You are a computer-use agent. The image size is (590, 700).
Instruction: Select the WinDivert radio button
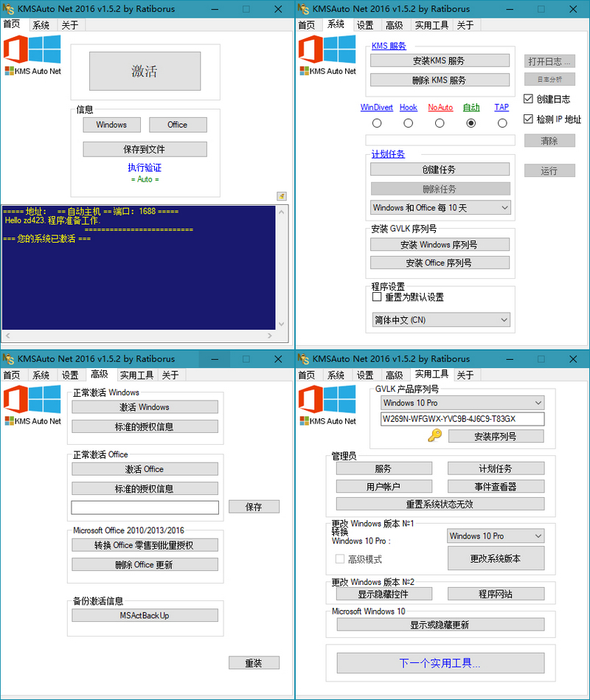(377, 123)
